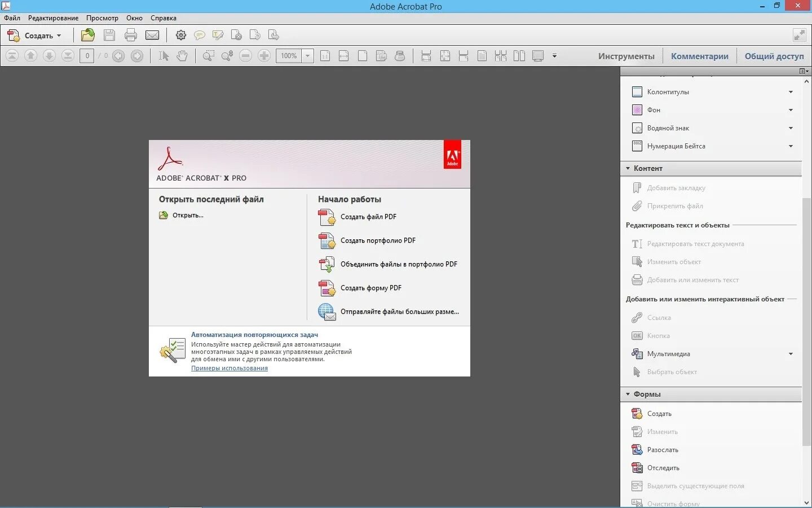The width and height of the screenshot is (812, 508).
Task: Click the Примеры использования link
Action: [x=229, y=368]
